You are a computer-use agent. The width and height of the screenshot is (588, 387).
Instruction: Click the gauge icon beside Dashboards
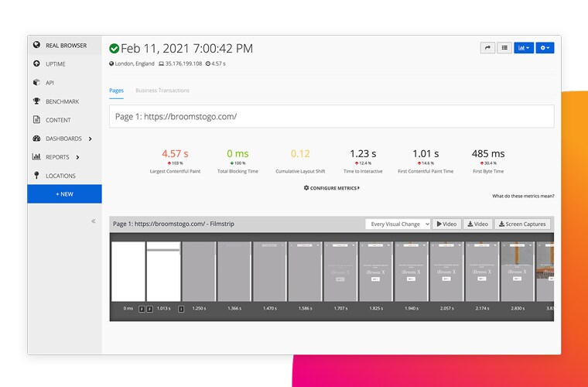click(36, 139)
